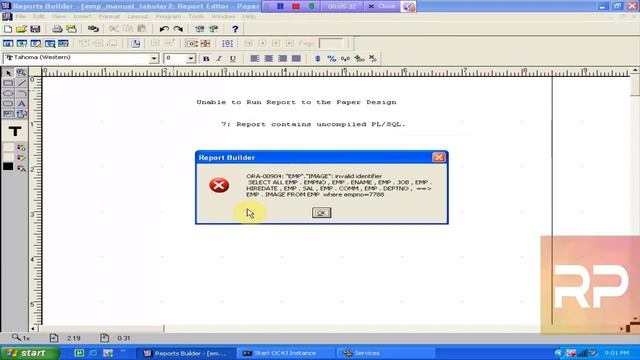Image resolution: width=640 pixels, height=360 pixels.
Task: Click Close on the recorder bar
Action: (x=382, y=6)
